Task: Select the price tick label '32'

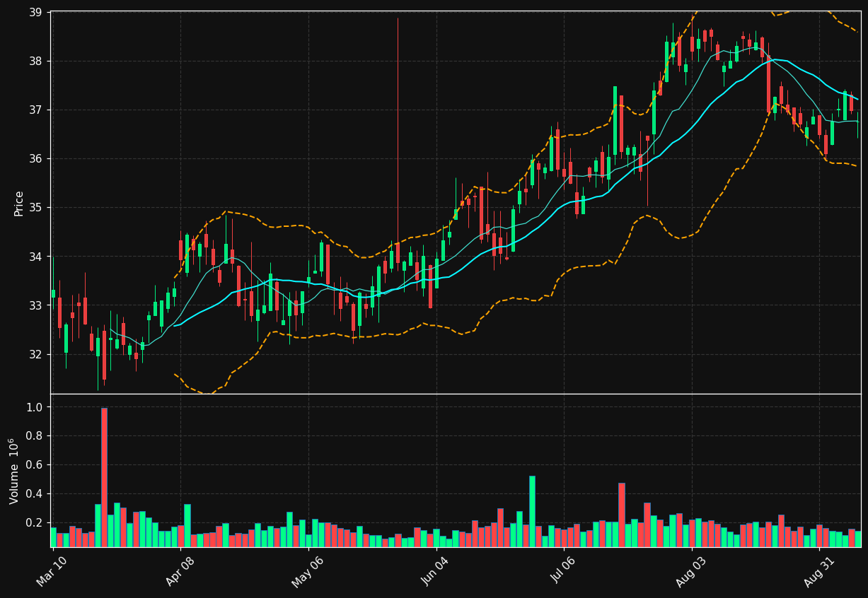Action: [x=35, y=354]
